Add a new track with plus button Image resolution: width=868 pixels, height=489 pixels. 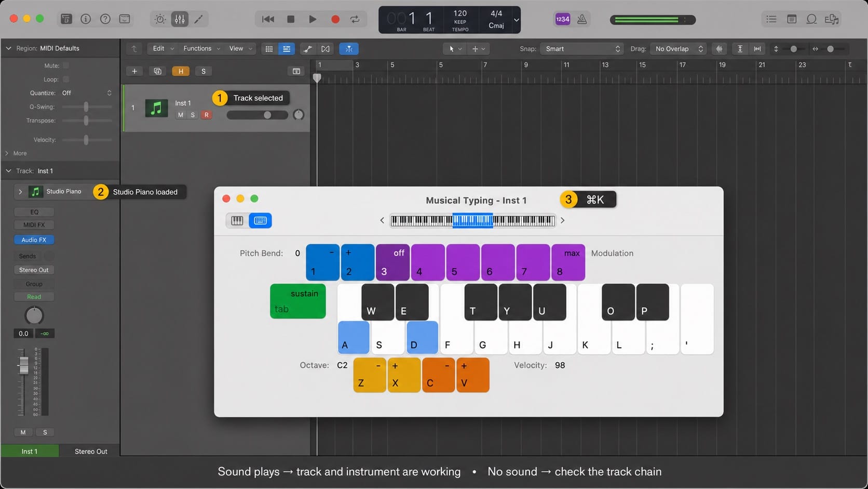click(134, 71)
